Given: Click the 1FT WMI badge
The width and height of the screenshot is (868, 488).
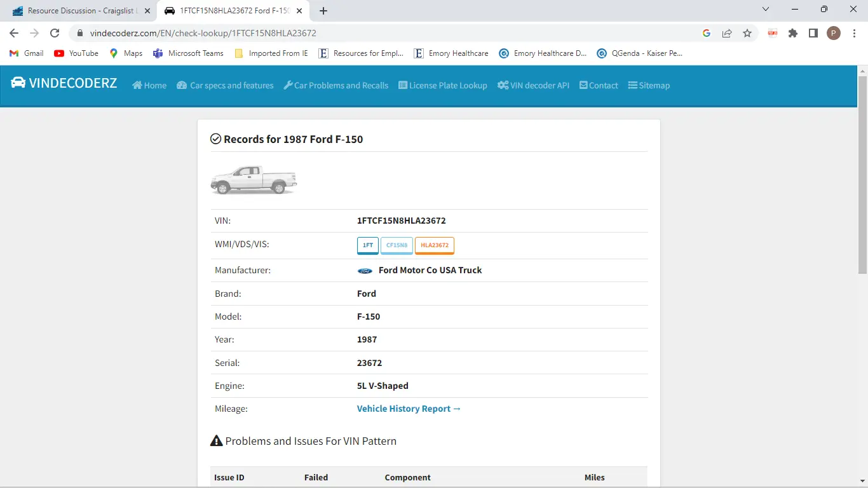Looking at the screenshot, I should (368, 245).
